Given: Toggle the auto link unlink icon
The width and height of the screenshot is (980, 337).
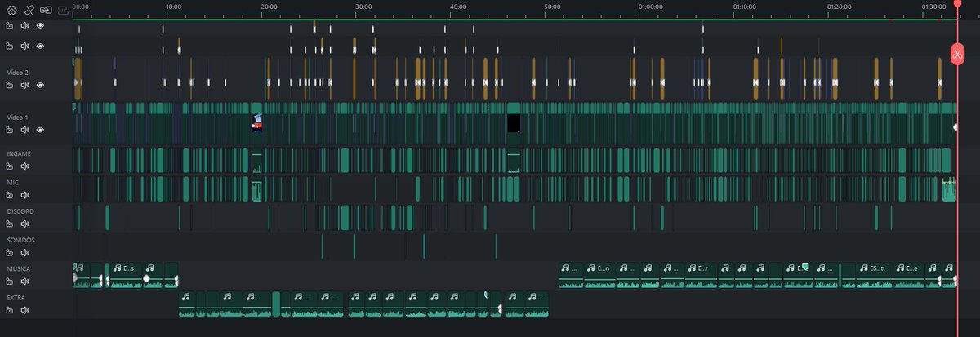Looking at the screenshot, I should [29, 10].
